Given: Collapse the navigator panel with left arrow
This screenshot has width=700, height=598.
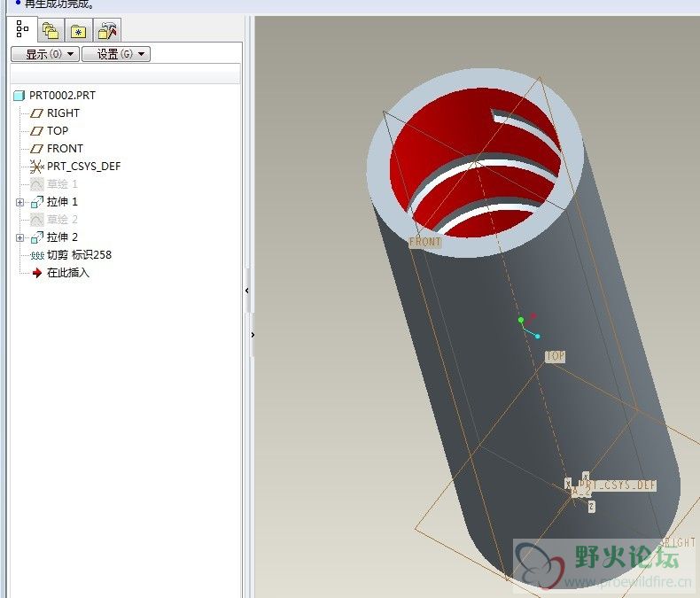Looking at the screenshot, I should coord(247,291).
